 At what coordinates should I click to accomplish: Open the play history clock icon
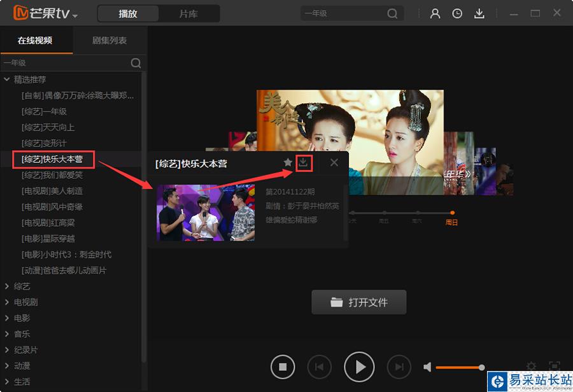coord(457,13)
